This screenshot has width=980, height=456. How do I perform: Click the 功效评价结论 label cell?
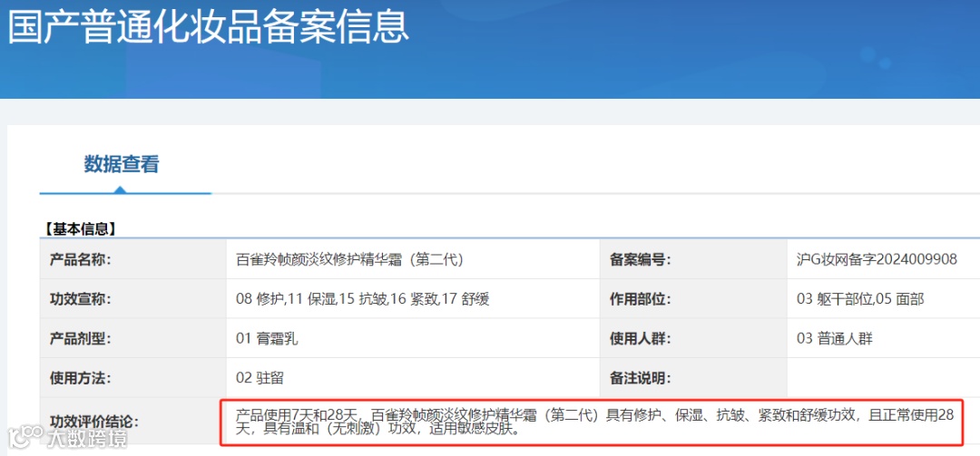(132, 421)
